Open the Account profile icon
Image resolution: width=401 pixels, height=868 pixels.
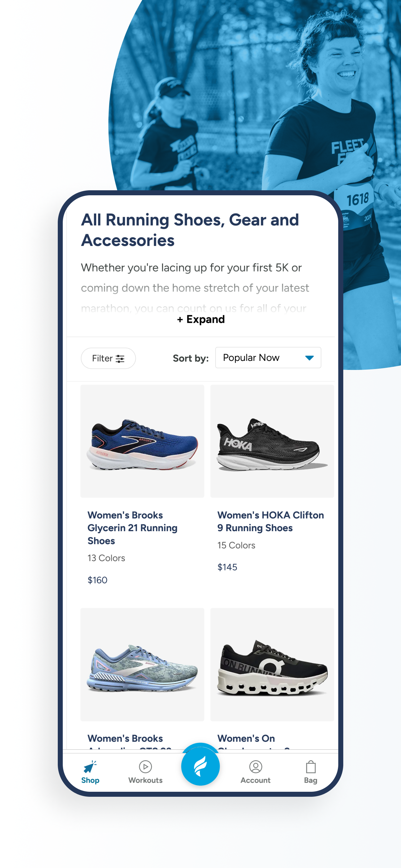(255, 766)
